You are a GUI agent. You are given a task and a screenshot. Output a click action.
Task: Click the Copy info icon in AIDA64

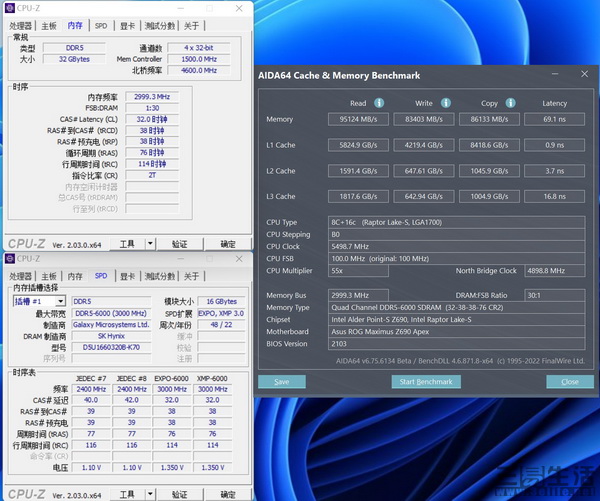[x=510, y=103]
